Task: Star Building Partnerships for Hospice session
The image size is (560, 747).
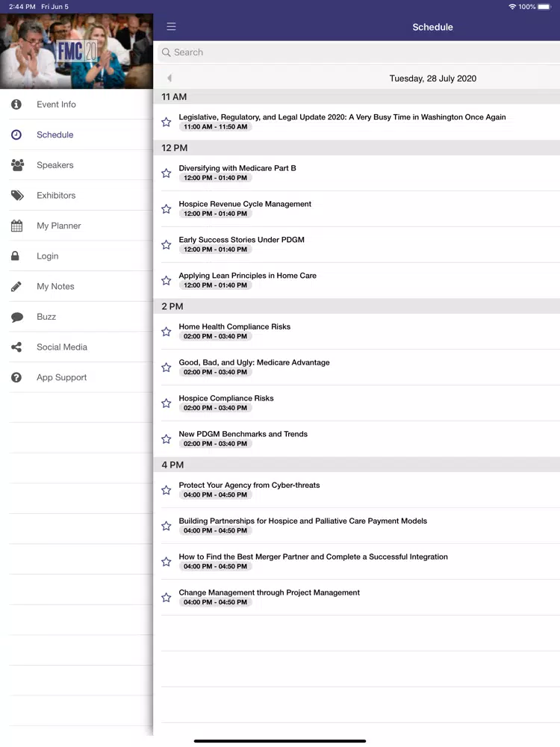Action: coord(167,525)
